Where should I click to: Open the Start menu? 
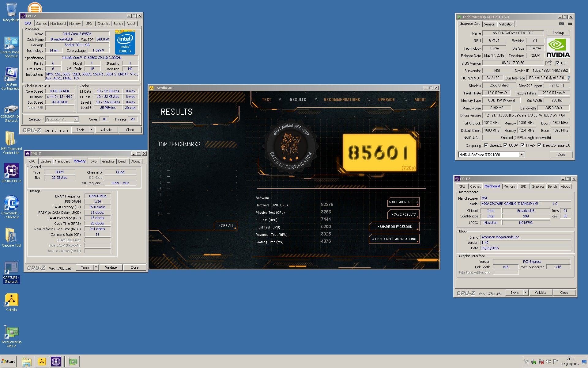(x=9, y=362)
